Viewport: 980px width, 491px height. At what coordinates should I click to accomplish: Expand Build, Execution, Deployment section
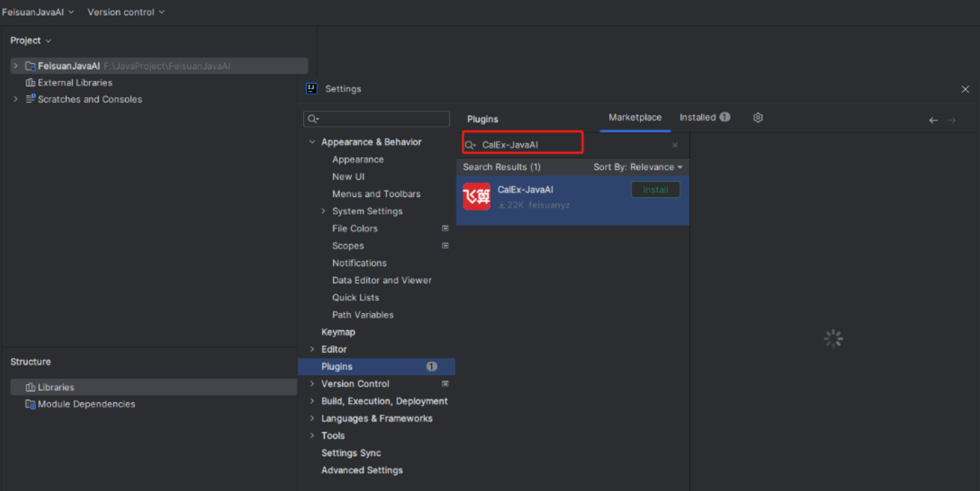tap(312, 401)
